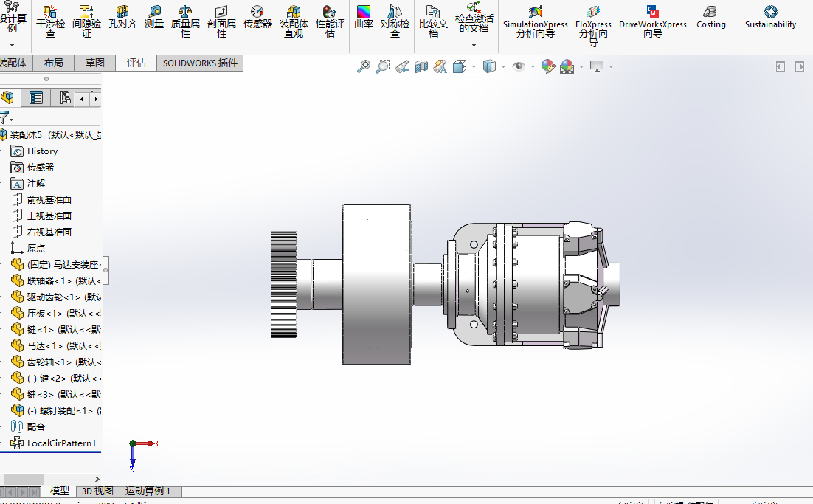
Task: Open 检查激活的文档 check active document
Action: [x=474, y=18]
